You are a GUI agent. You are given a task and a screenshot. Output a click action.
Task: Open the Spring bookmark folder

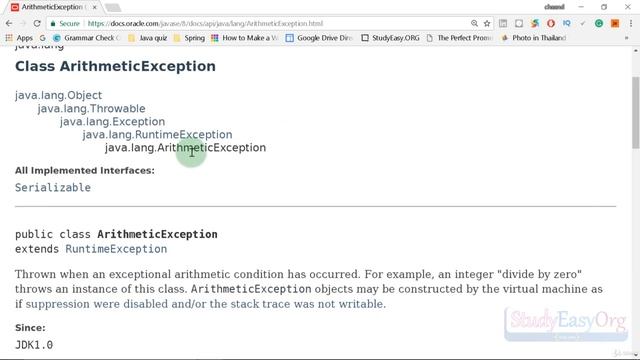(189, 38)
